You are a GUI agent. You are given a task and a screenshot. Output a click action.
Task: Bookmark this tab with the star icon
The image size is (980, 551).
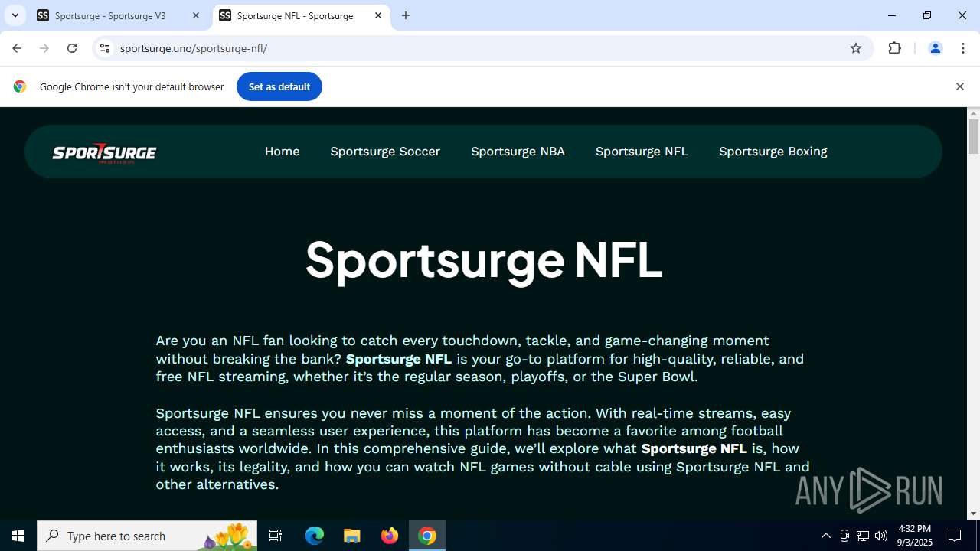(856, 48)
